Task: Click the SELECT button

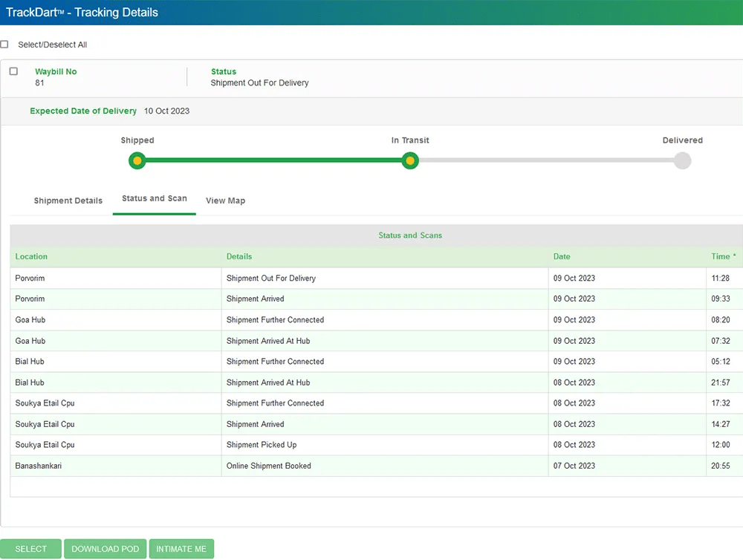Action: tap(31, 548)
